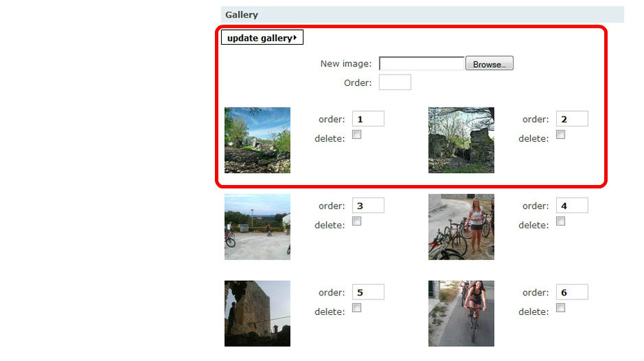Open thumbnail of woman standing beside bikes

coord(461,227)
